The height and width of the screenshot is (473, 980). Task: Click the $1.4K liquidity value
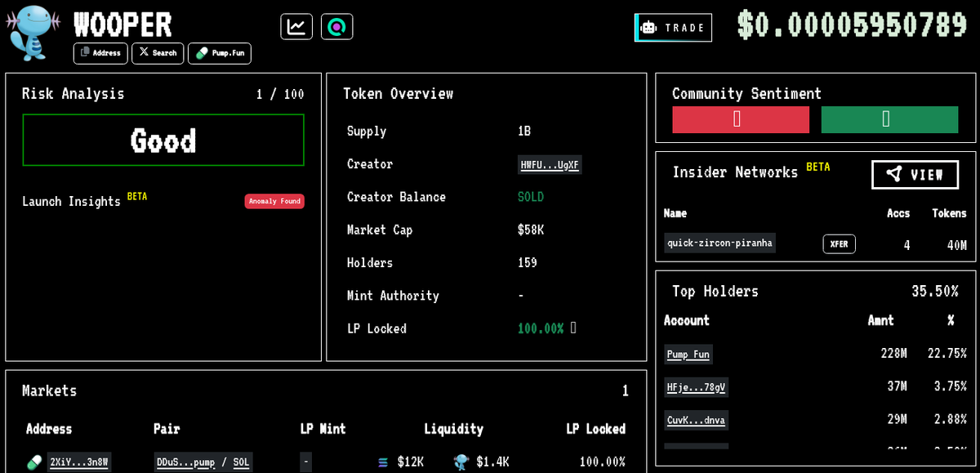click(x=492, y=462)
